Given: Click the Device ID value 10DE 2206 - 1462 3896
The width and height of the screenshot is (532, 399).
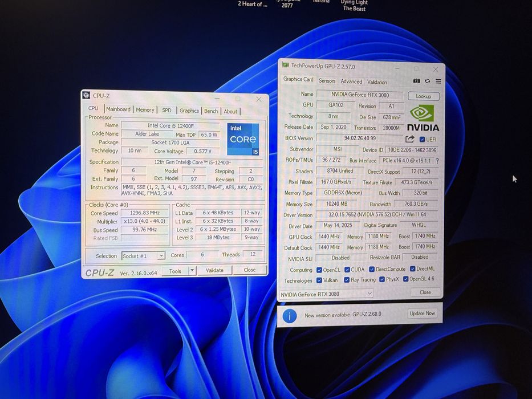Looking at the screenshot, I should [x=412, y=150].
